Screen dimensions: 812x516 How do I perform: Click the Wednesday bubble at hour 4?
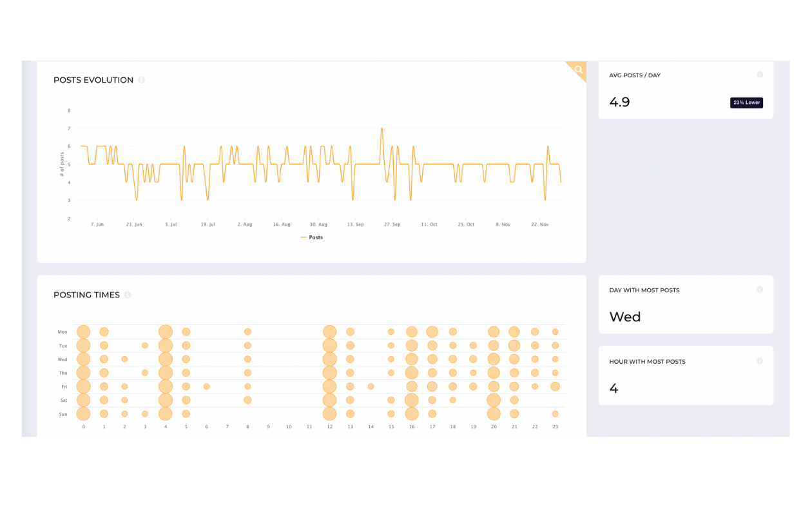click(166, 359)
